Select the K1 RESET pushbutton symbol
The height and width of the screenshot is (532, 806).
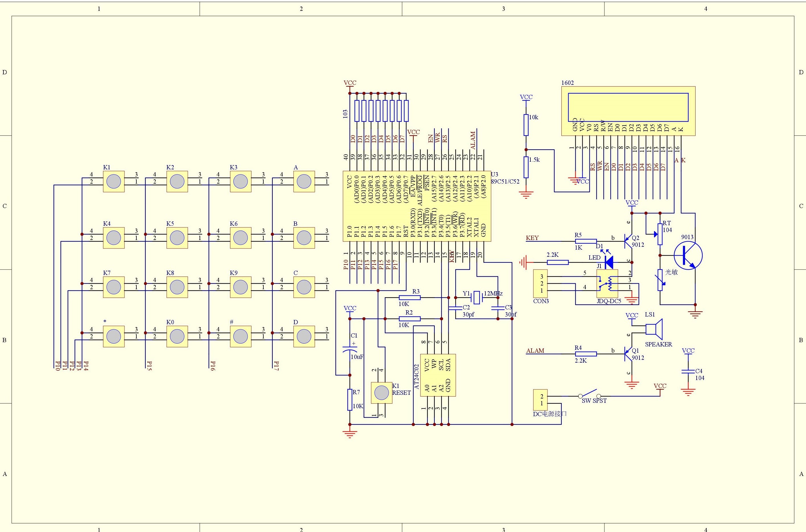[382, 393]
